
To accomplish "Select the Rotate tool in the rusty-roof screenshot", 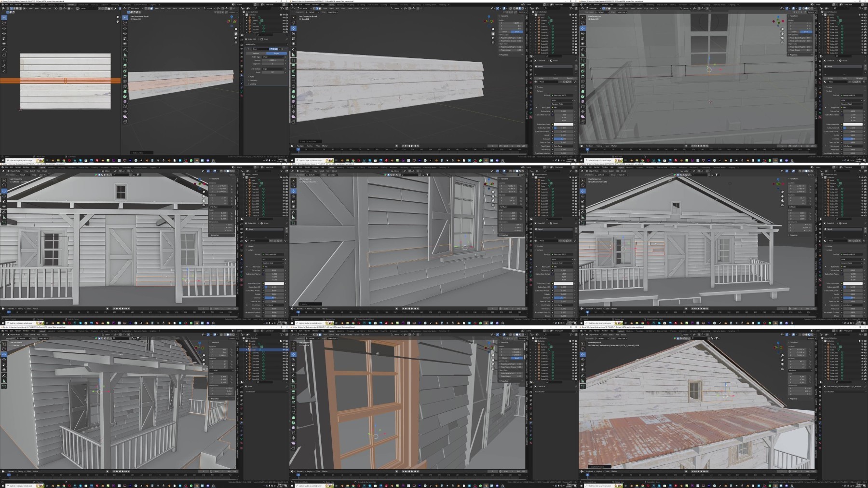I will (583, 360).
